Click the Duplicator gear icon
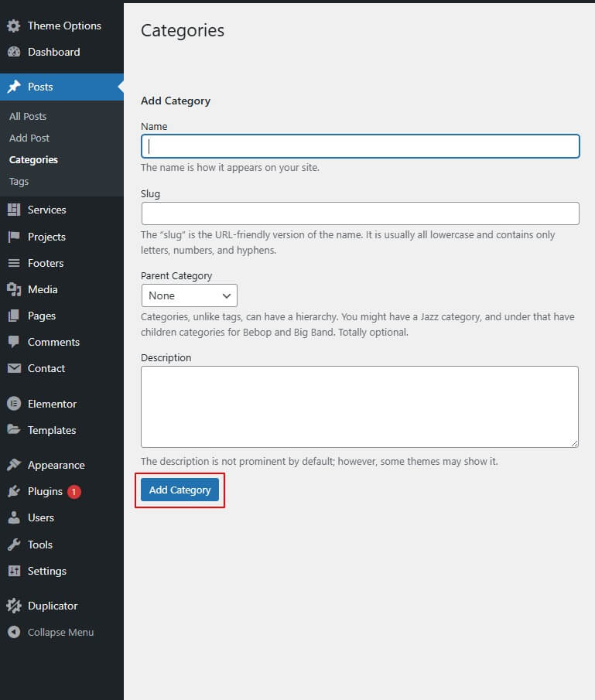 (x=14, y=606)
